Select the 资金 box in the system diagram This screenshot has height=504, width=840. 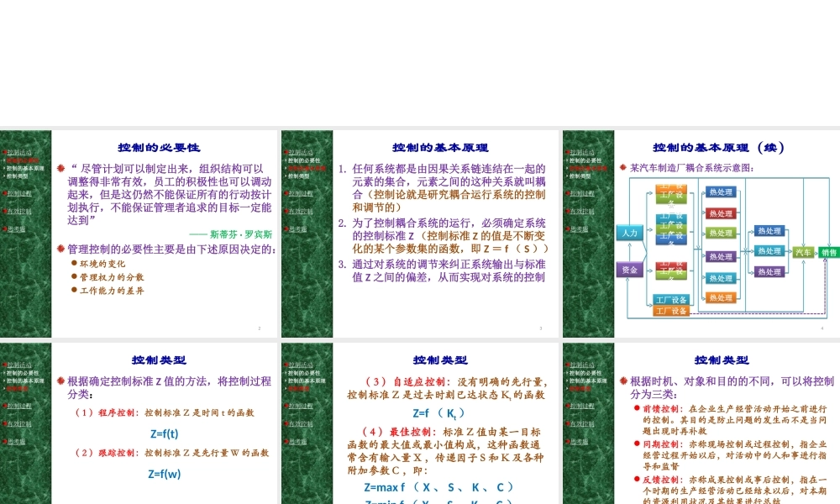631,270
